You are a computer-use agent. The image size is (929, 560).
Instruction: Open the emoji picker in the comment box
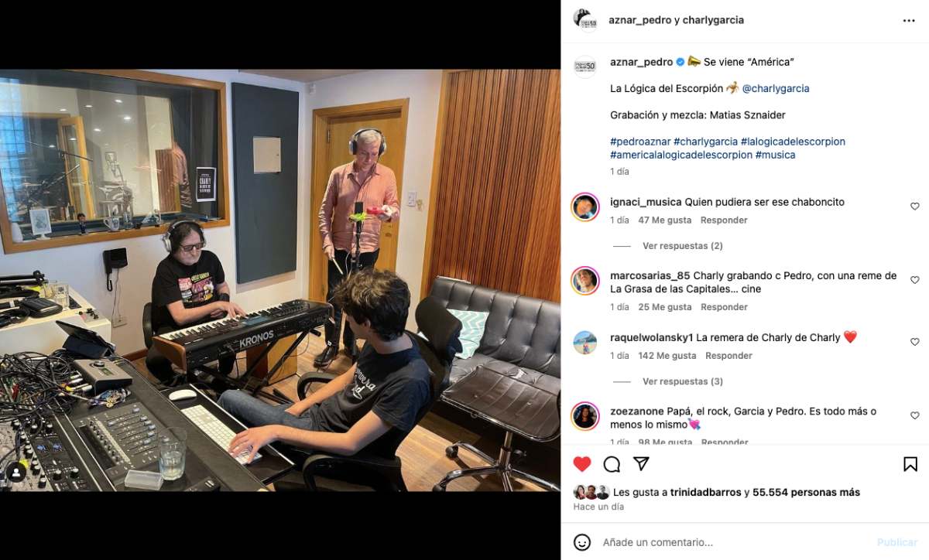582,542
